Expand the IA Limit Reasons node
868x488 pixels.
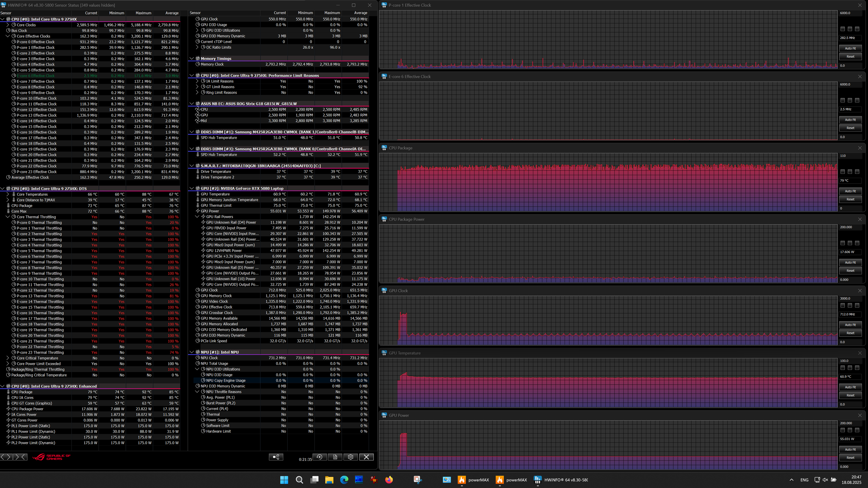click(x=197, y=81)
